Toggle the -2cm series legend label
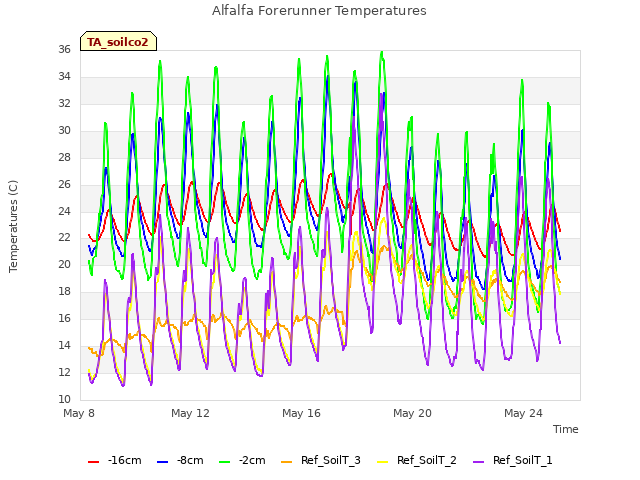Image resolution: width=640 pixels, height=480 pixels. 252,460
